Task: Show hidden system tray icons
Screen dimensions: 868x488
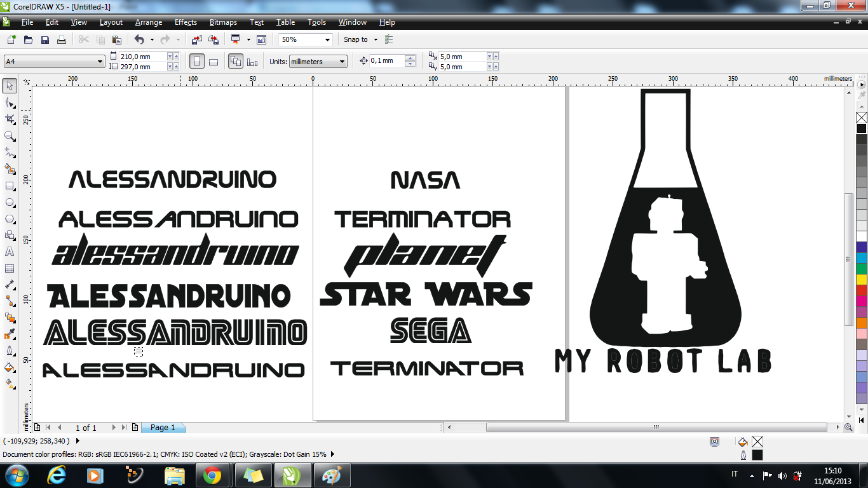Action: tap(752, 475)
